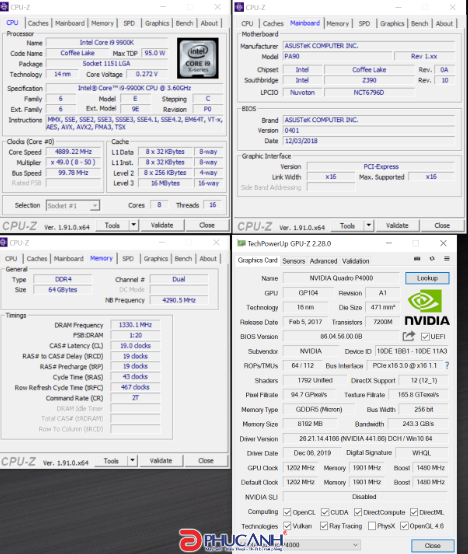Click the Threads value 16
Screen dimensions: 468x554
pyautogui.click(x=213, y=205)
